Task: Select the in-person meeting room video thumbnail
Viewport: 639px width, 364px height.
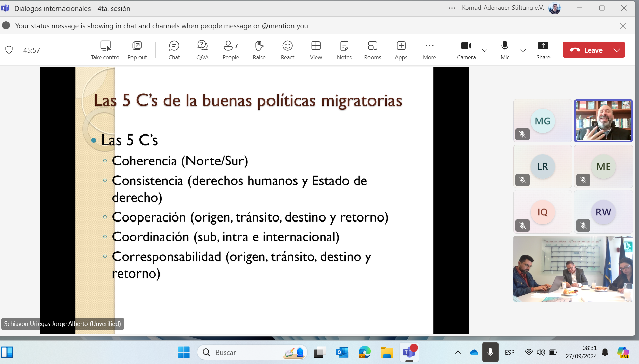Action: (573, 269)
